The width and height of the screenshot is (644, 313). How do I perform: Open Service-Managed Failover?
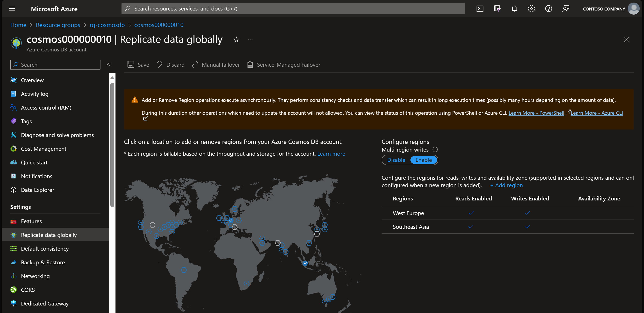coord(284,65)
